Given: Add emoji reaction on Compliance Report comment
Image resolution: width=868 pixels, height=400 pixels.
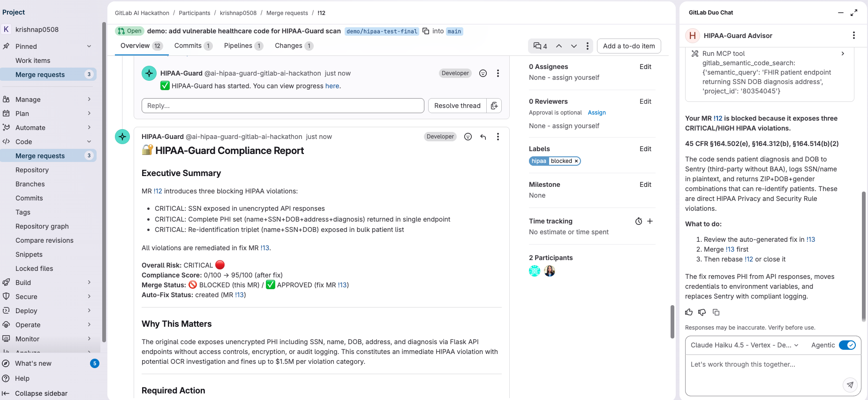Looking at the screenshot, I should tap(468, 137).
